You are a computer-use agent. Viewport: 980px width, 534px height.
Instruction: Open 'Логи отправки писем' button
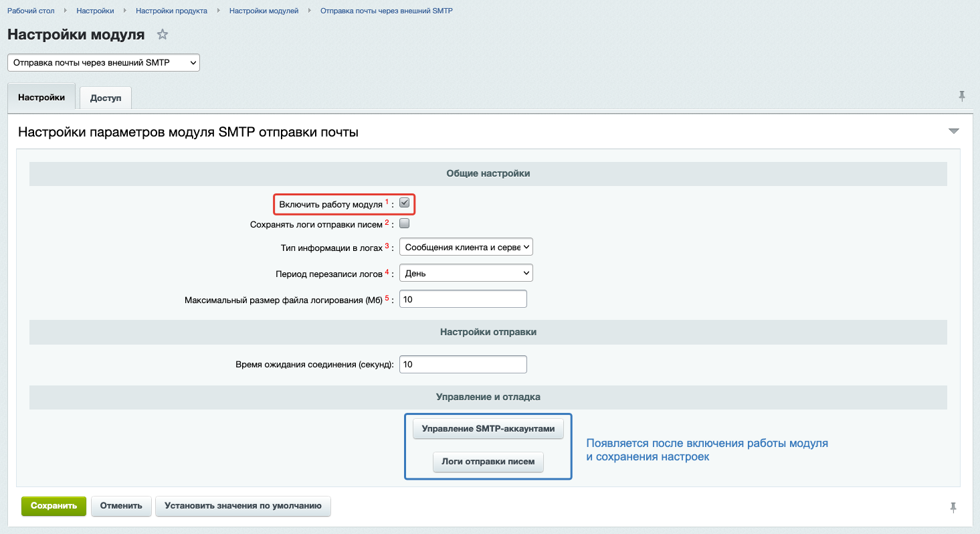click(x=488, y=462)
